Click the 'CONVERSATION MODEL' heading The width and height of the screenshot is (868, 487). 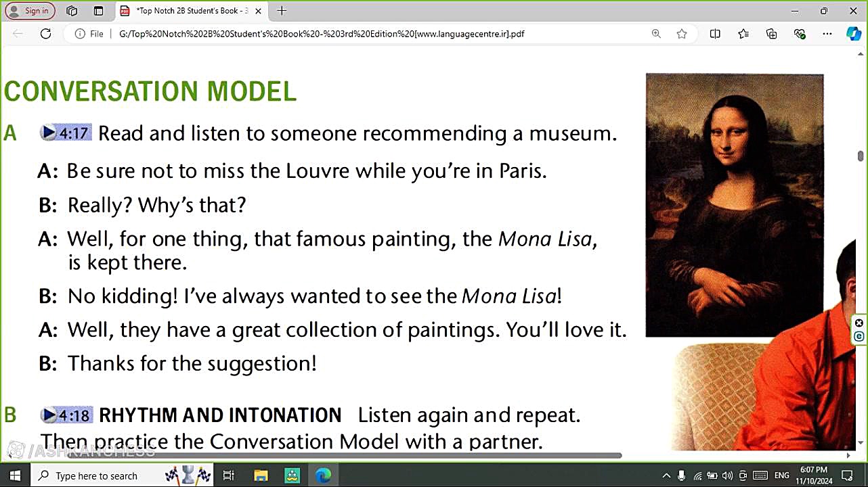click(x=150, y=91)
